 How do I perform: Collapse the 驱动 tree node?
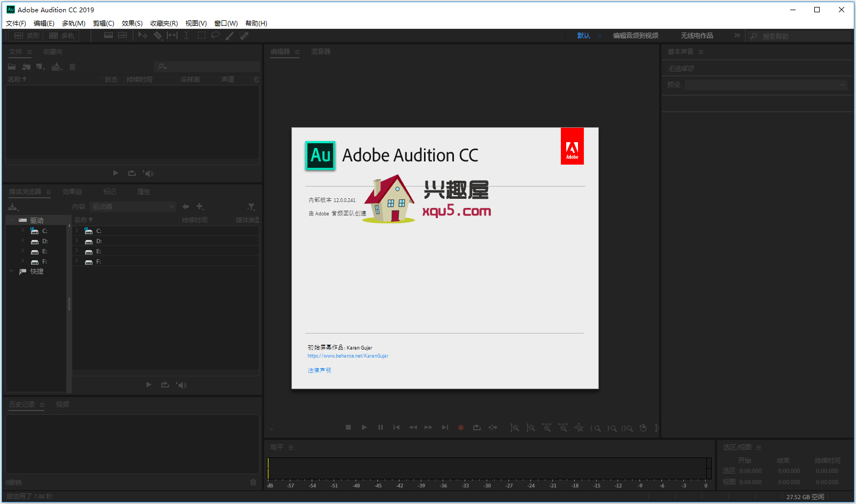coord(11,220)
